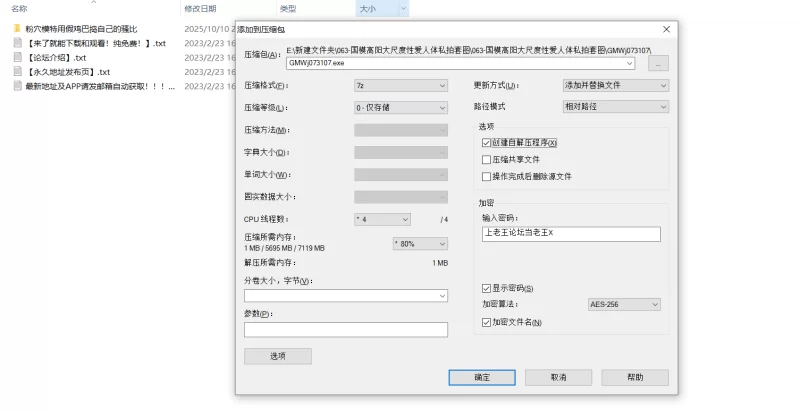This screenshot has height=410, width=800.
Task: Select the 最新地址及APP请发邮箱自动获取 file name
Action: pyautogui.click(x=100, y=86)
